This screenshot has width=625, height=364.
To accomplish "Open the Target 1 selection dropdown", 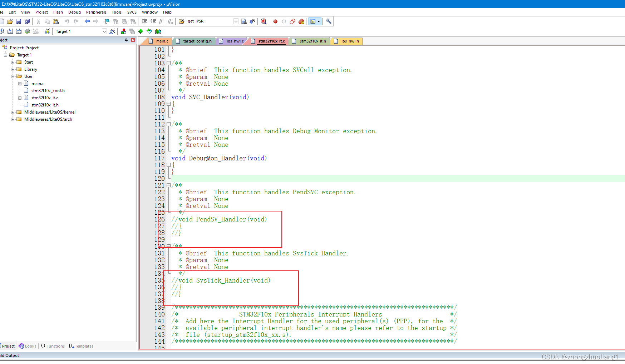I will point(104,31).
